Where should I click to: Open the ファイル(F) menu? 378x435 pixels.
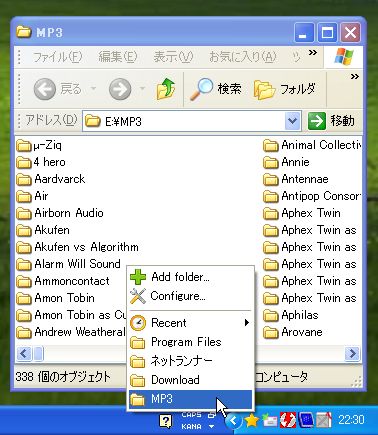pyautogui.click(x=58, y=57)
